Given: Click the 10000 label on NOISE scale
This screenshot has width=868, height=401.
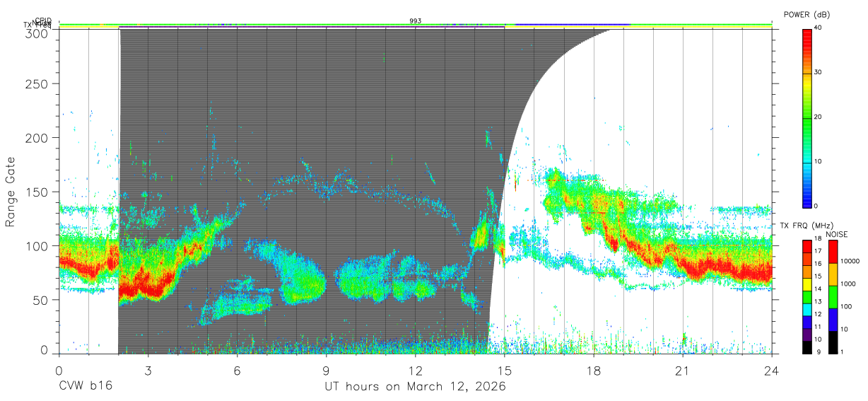Looking at the screenshot, I should coord(849,261).
